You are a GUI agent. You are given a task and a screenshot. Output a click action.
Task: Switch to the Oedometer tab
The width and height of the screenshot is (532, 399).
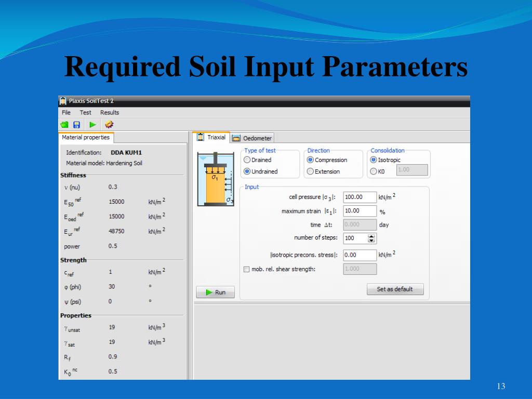(252, 138)
